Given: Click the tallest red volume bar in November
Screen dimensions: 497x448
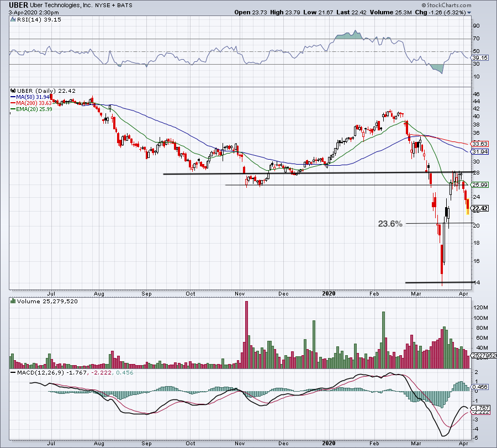Looking at the screenshot, I should click(247, 335).
